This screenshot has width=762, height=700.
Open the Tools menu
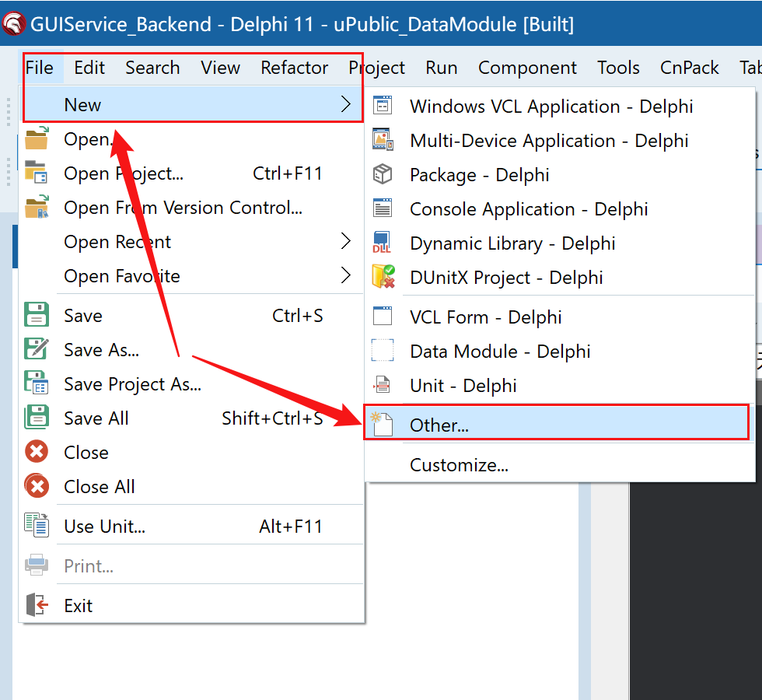[x=618, y=68]
